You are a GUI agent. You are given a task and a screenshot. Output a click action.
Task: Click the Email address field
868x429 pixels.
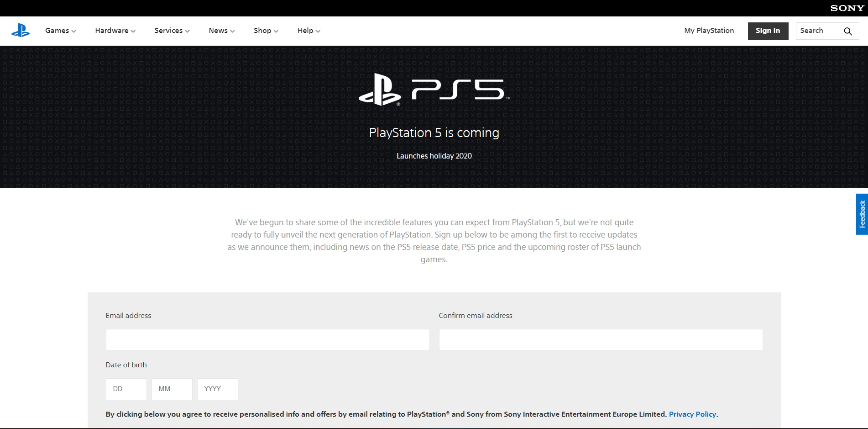[x=268, y=340]
